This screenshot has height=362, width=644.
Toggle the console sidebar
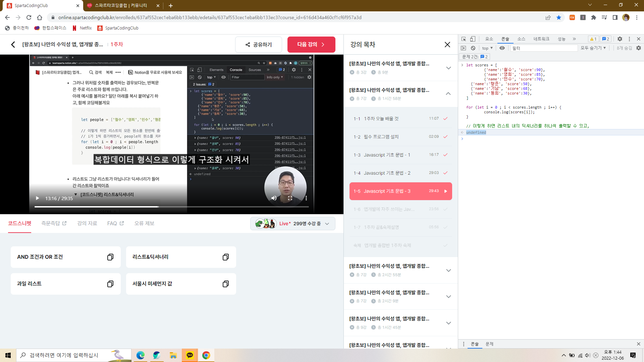coord(464,48)
